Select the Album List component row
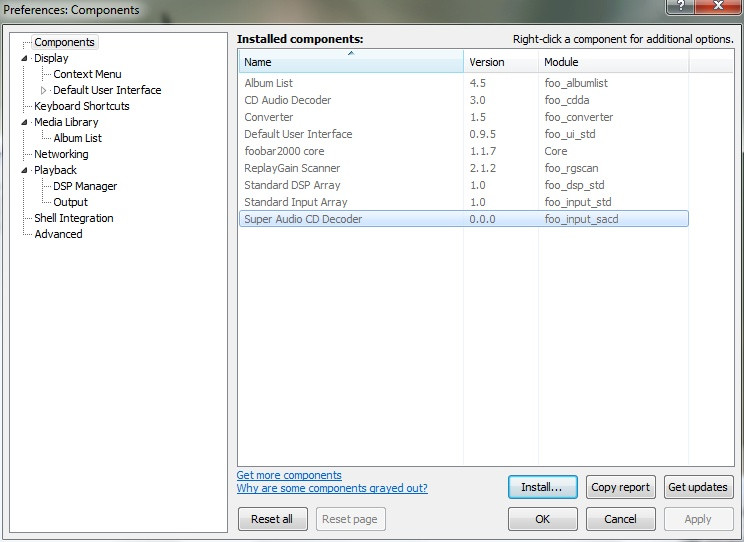 pyautogui.click(x=464, y=83)
